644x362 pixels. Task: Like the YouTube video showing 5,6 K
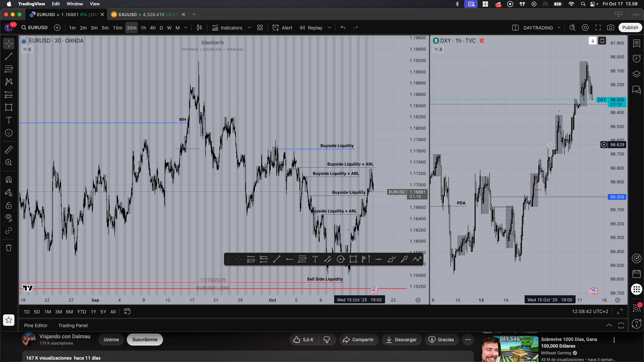coord(303,340)
